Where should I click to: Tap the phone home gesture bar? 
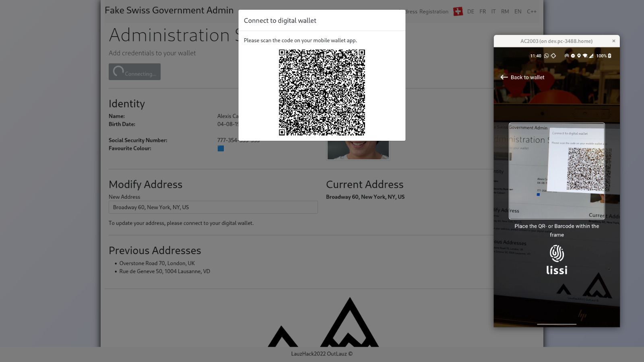(557, 324)
